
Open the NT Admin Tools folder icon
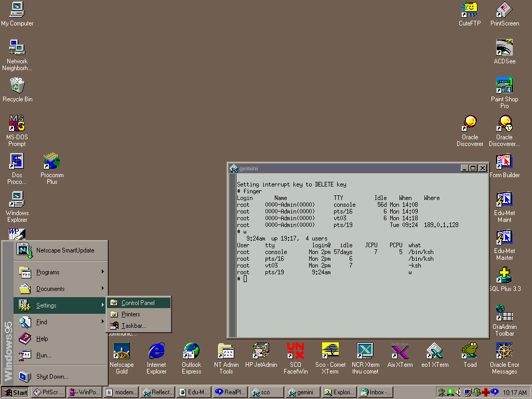pos(226,358)
